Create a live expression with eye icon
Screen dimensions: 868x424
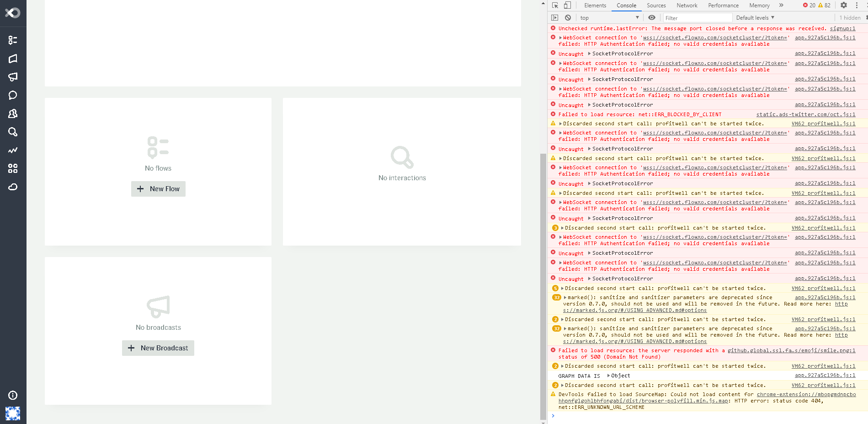(652, 18)
